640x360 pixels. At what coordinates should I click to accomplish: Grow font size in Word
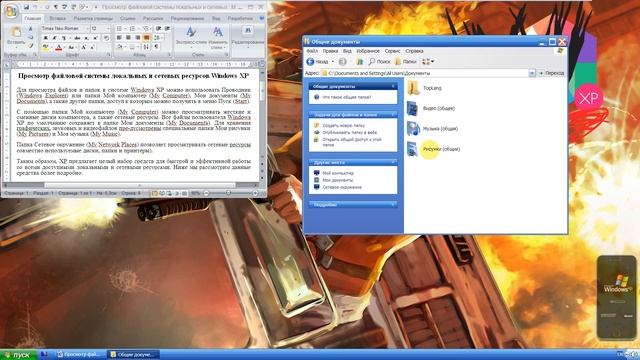83,47
